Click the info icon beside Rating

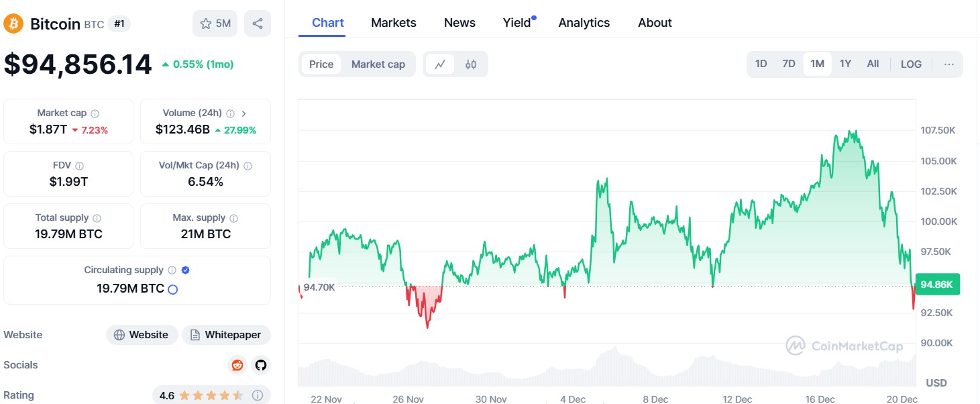(x=257, y=395)
